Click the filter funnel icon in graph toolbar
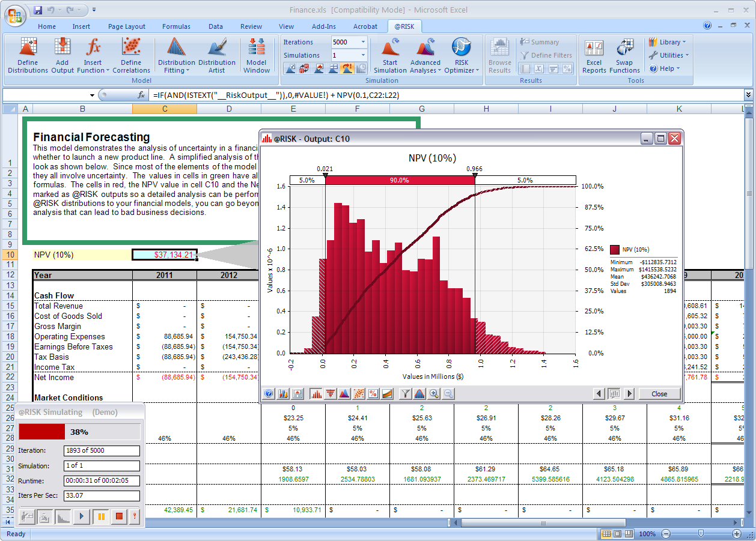Screen dimensions: 756x541 pyautogui.click(x=406, y=394)
